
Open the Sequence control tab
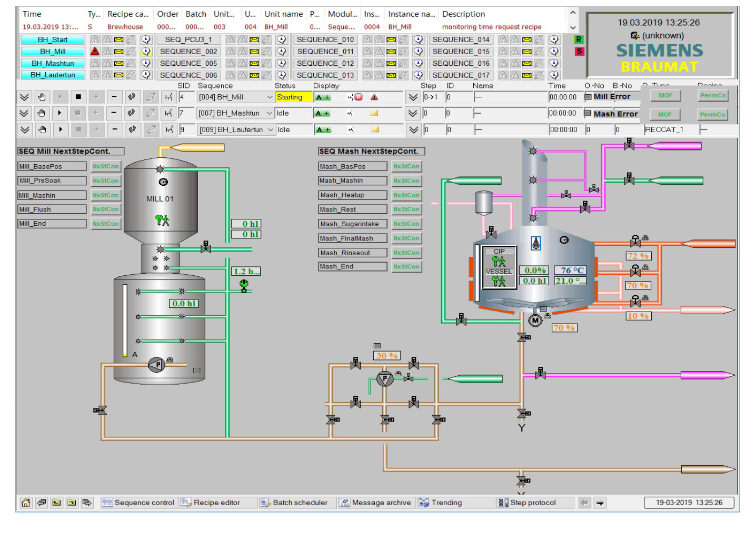[x=138, y=503]
